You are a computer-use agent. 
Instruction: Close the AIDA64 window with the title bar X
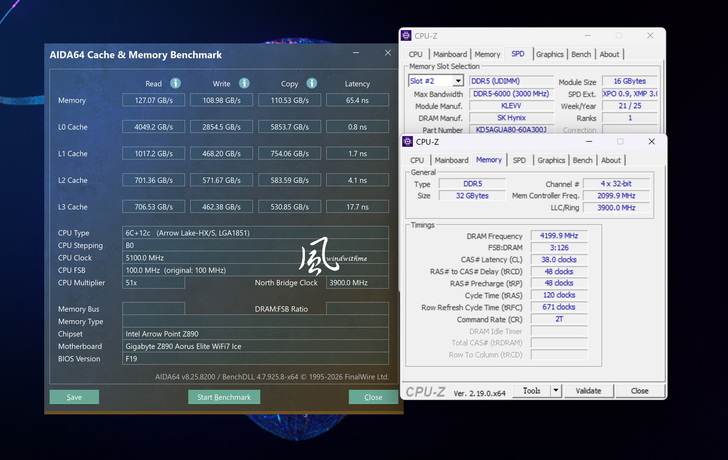point(388,54)
